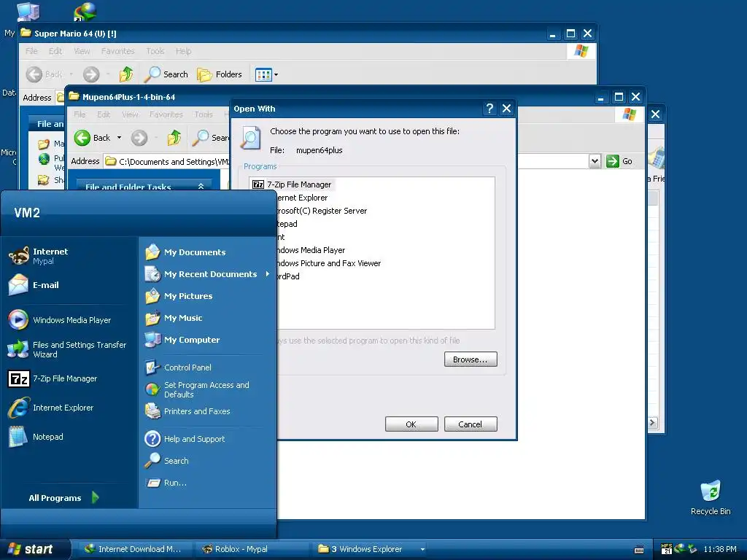Viewport: 747px width, 560px height.
Task: Open Printers and Faxes
Action: [187, 411]
